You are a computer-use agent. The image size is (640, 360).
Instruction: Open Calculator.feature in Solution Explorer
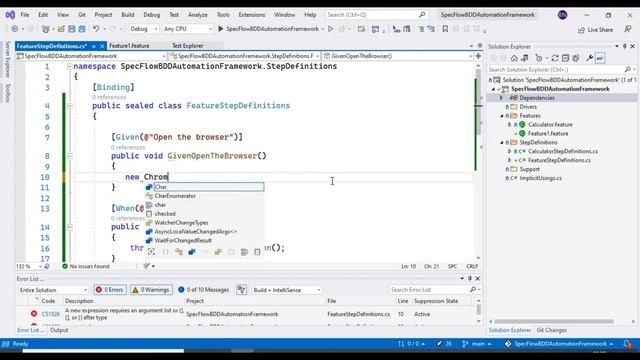tap(550, 124)
